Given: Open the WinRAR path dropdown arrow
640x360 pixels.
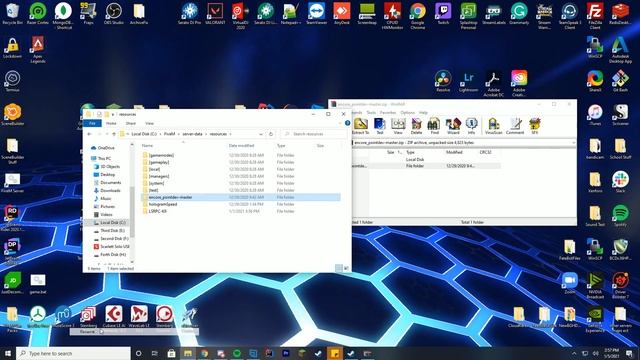Looking at the screenshot, I should [573, 142].
